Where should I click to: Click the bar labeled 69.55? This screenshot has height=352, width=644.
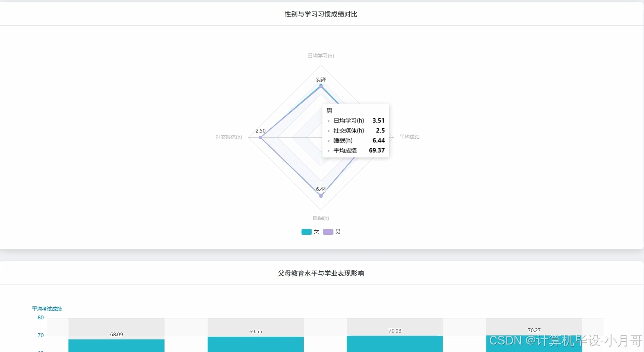pyautogui.click(x=256, y=344)
